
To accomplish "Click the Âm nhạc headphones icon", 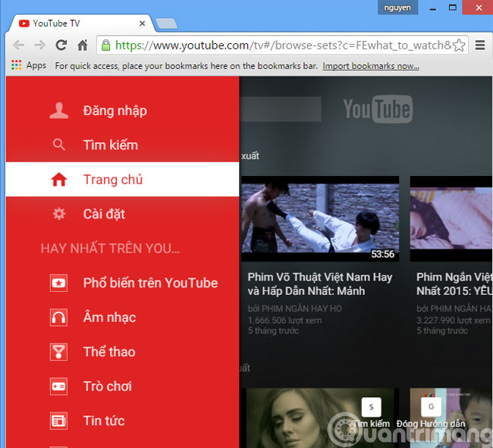I will point(58,317).
